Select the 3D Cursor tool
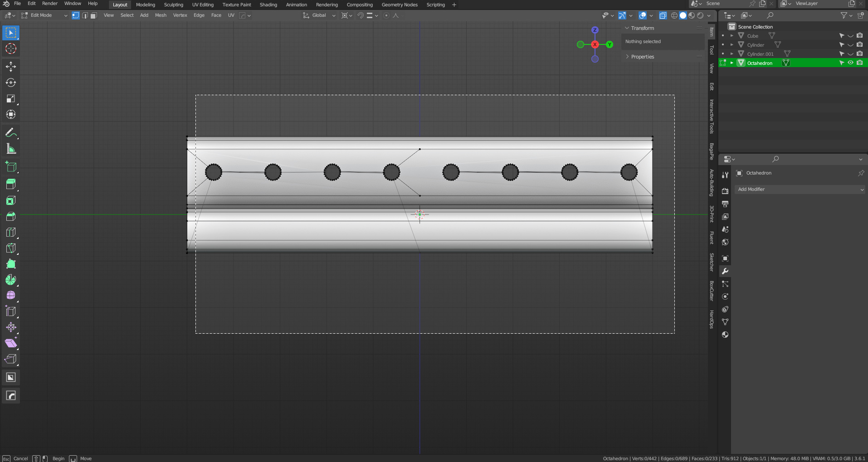The height and width of the screenshot is (462, 868). coord(11,49)
